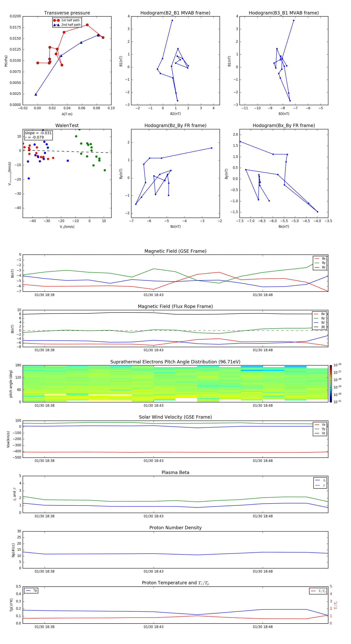The height and width of the screenshot is (644, 351).
Task: Click the 'WalenTest' plot title
Action: pyautogui.click(x=67, y=125)
